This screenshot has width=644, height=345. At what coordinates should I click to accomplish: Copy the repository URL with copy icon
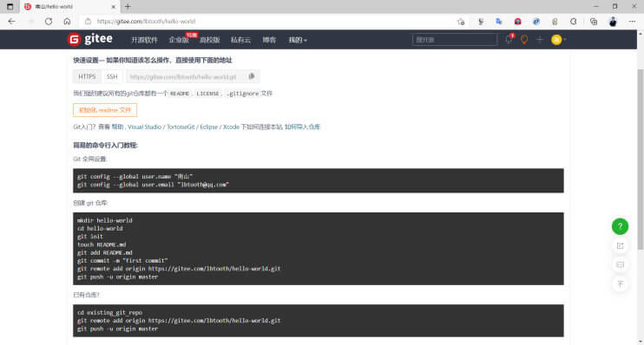click(x=252, y=76)
